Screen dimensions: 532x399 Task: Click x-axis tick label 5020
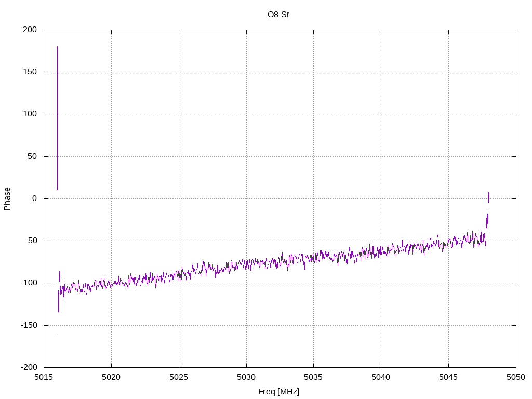(x=111, y=377)
